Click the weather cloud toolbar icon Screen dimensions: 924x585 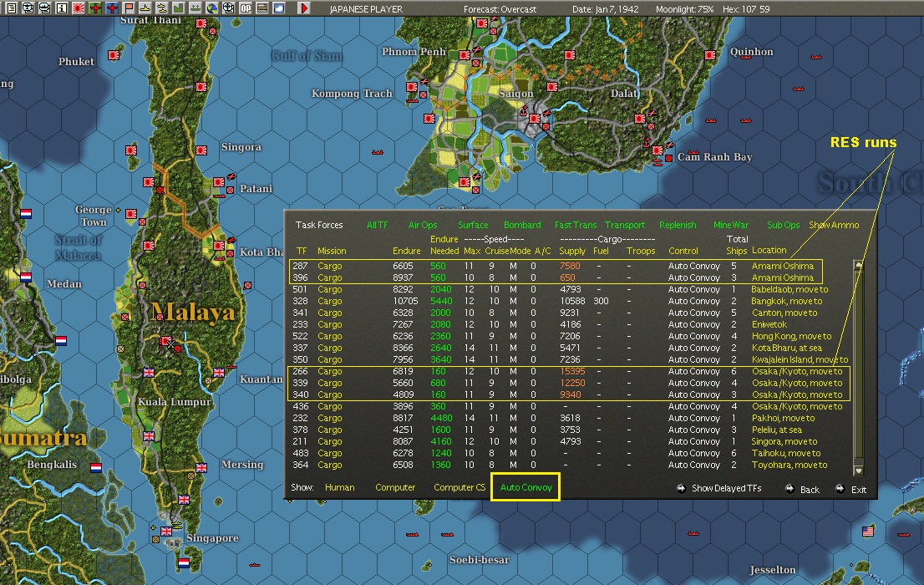[279, 8]
